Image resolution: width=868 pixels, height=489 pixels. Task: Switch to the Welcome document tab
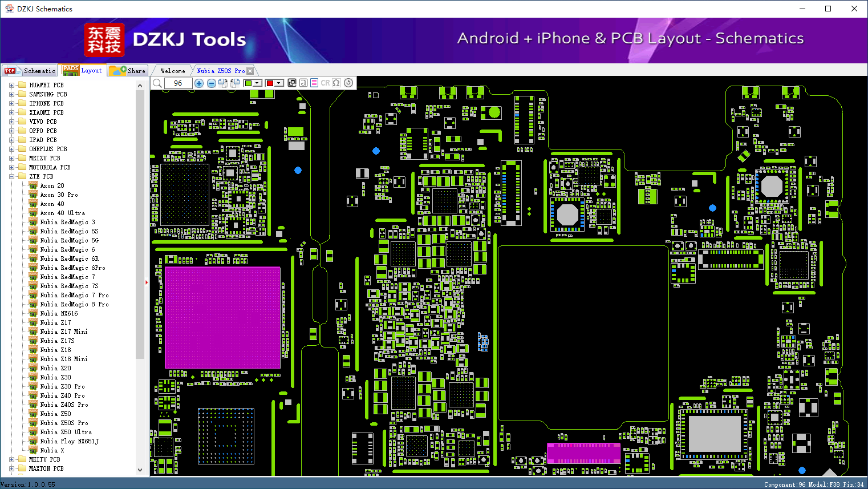click(173, 71)
